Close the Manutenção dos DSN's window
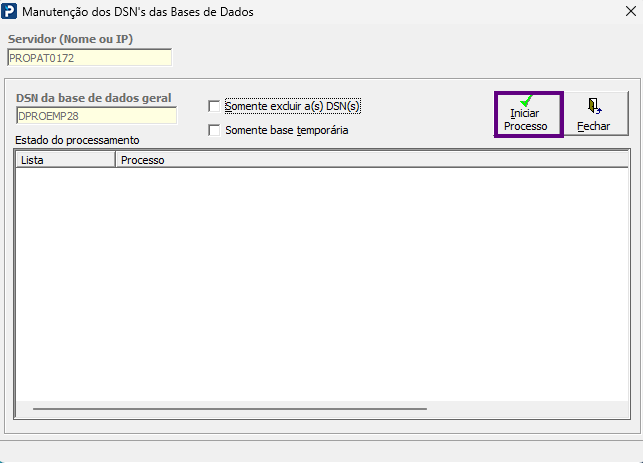Viewport: 643px width, 463px height. (631, 11)
